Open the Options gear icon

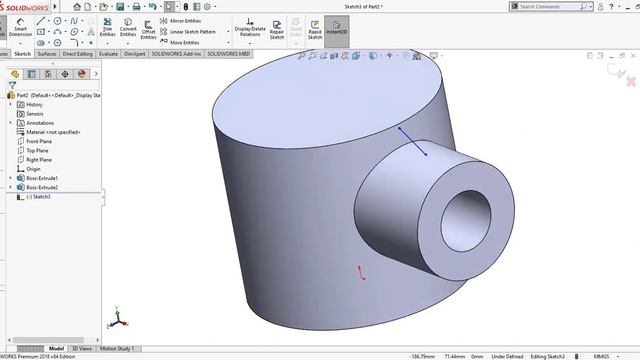207,7
